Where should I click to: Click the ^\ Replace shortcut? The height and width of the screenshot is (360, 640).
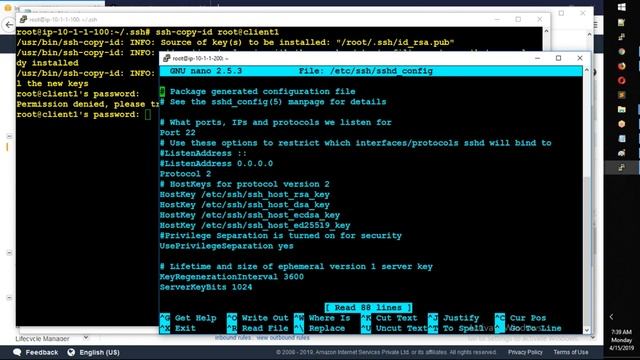point(320,328)
